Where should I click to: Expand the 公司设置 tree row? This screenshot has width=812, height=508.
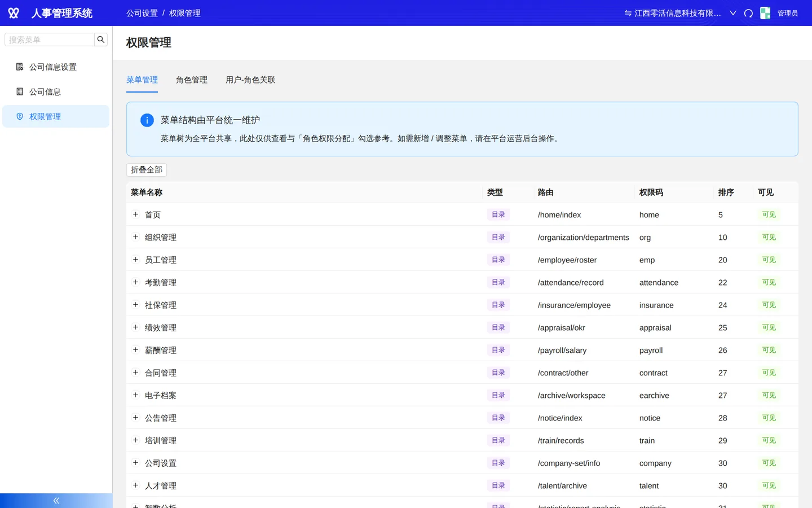135,463
